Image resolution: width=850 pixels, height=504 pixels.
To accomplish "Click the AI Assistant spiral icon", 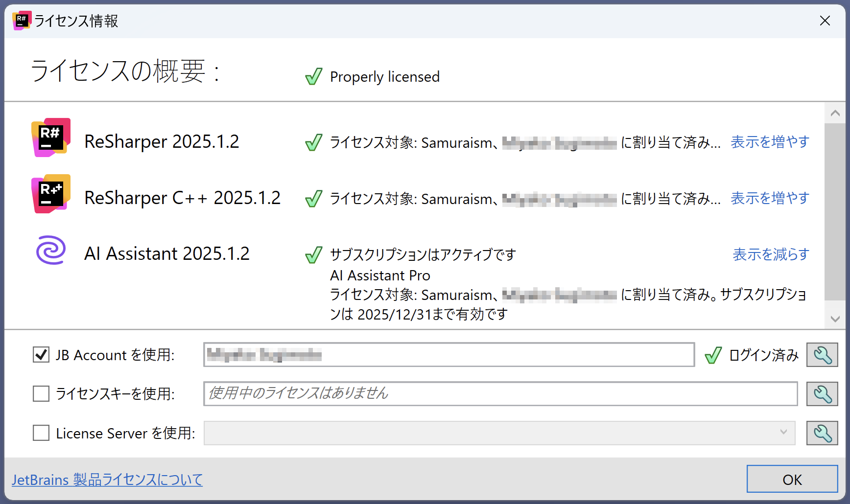I will pyautogui.click(x=51, y=250).
